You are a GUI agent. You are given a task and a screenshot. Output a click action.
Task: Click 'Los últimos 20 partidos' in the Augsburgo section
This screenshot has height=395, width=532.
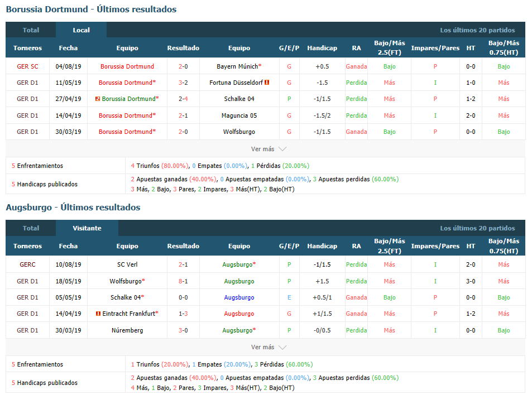click(x=477, y=228)
